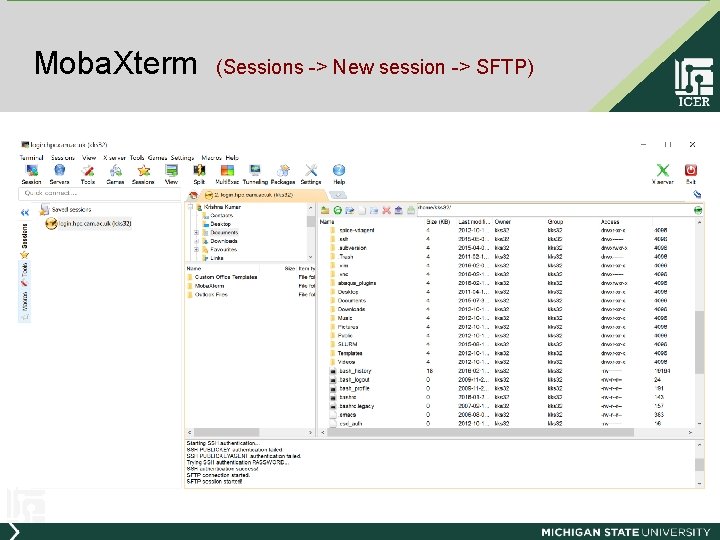Open the View toolbar icon
This screenshot has height=540, width=720.
click(171, 174)
